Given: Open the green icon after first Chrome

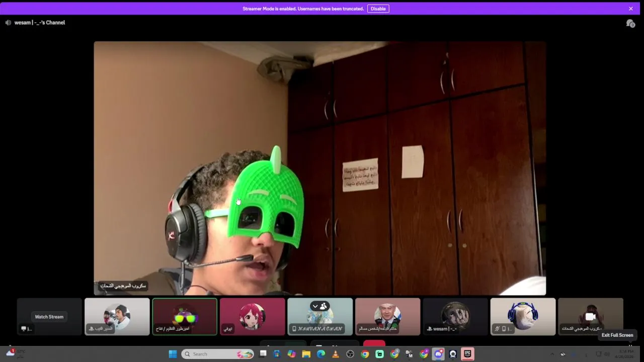Looking at the screenshot, I should (379, 354).
